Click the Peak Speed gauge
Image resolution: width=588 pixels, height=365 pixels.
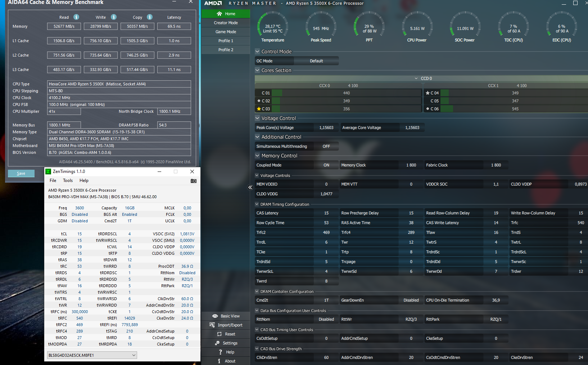pos(321,27)
